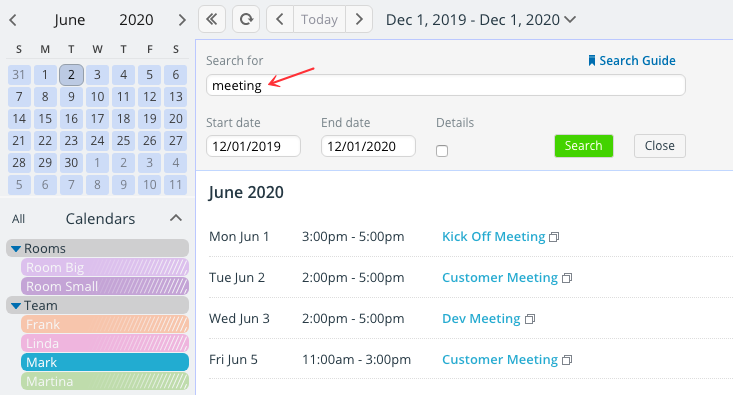
Task: Open Dev Meeting popup window icon
Action: [x=530, y=319]
